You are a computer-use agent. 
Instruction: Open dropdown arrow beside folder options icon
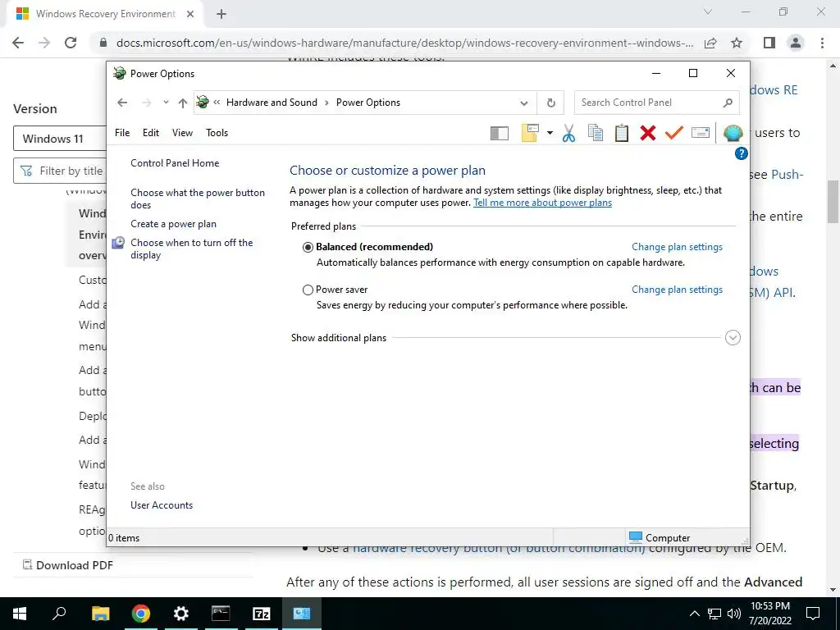[550, 133]
